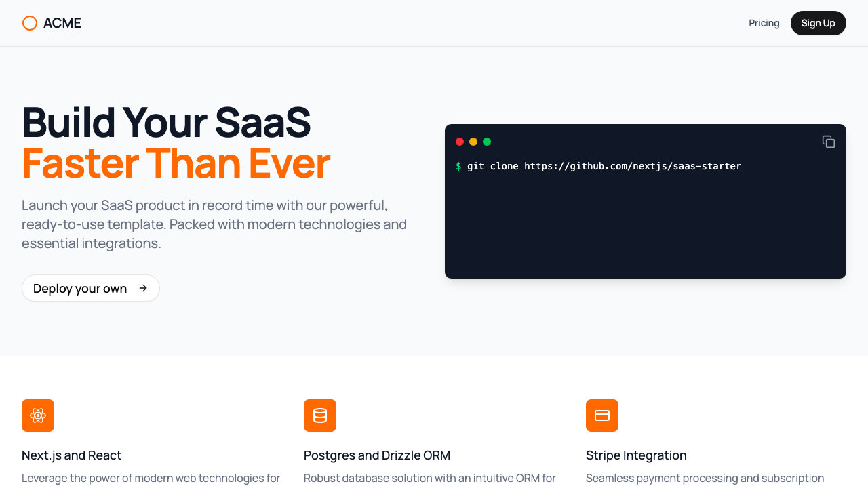
Task: Click the Deploy your own button
Action: [91, 288]
